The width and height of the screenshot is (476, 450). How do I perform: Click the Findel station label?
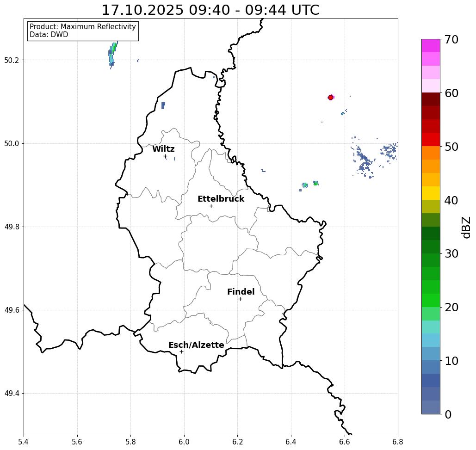click(x=241, y=292)
